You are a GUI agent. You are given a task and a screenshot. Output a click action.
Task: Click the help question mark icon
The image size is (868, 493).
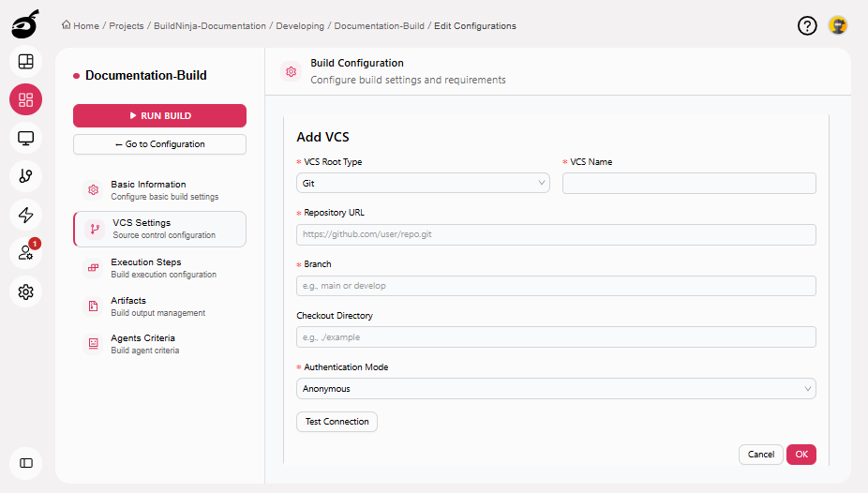click(x=807, y=26)
